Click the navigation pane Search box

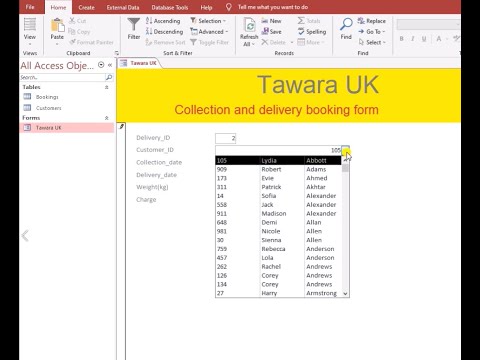(x=62, y=77)
